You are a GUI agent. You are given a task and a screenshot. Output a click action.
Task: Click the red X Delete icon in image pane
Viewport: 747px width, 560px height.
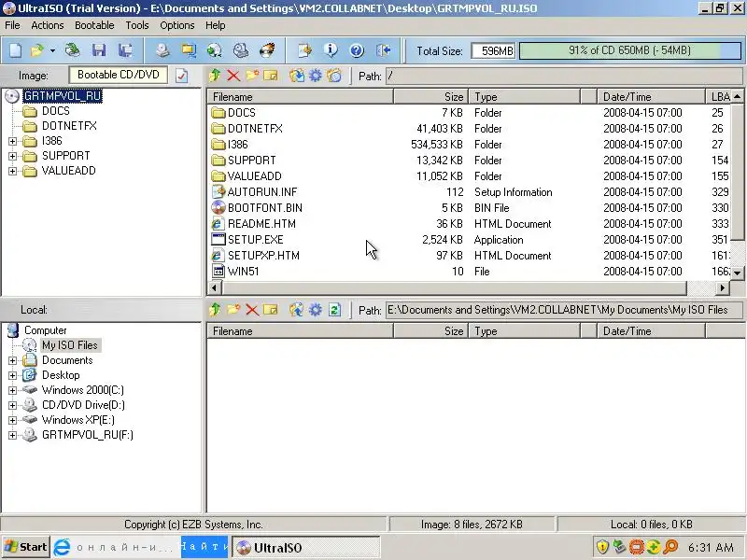pos(233,76)
